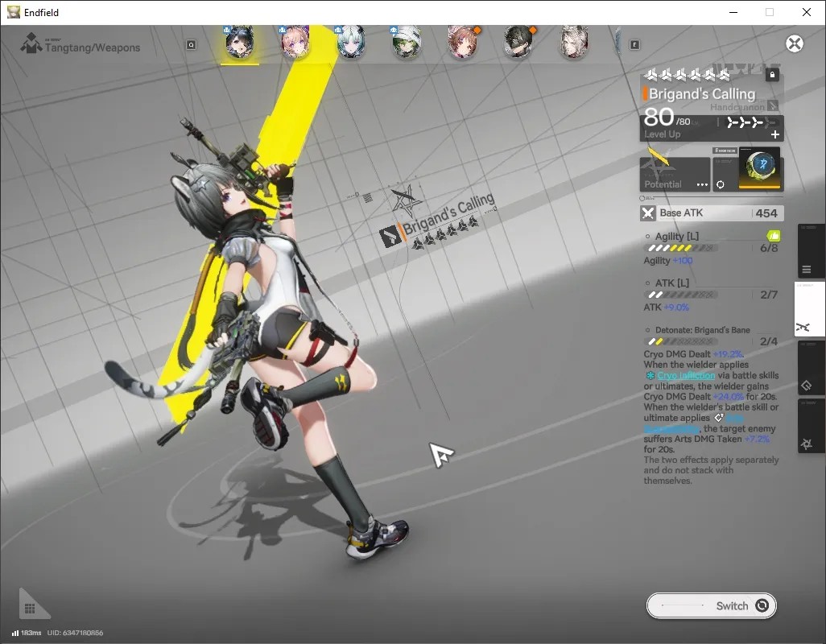Screen dimensions: 826x644
Task: Click the Switch weapon button
Action: (x=711, y=605)
